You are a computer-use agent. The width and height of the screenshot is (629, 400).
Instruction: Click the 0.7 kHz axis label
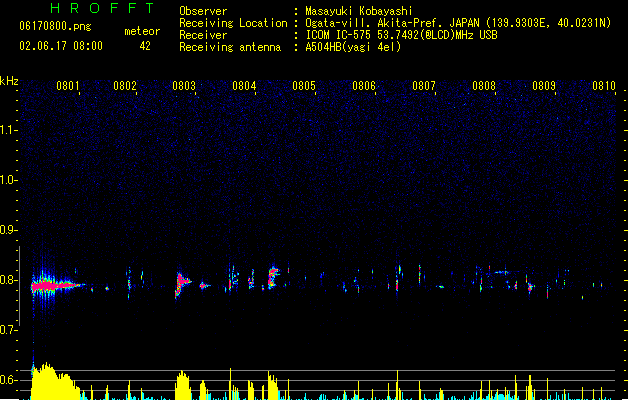pos(8,330)
